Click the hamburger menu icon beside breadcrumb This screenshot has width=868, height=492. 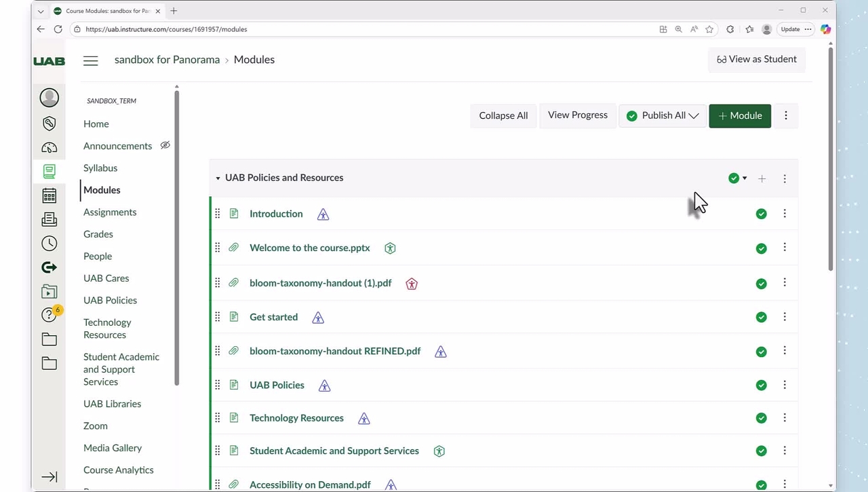click(x=90, y=60)
